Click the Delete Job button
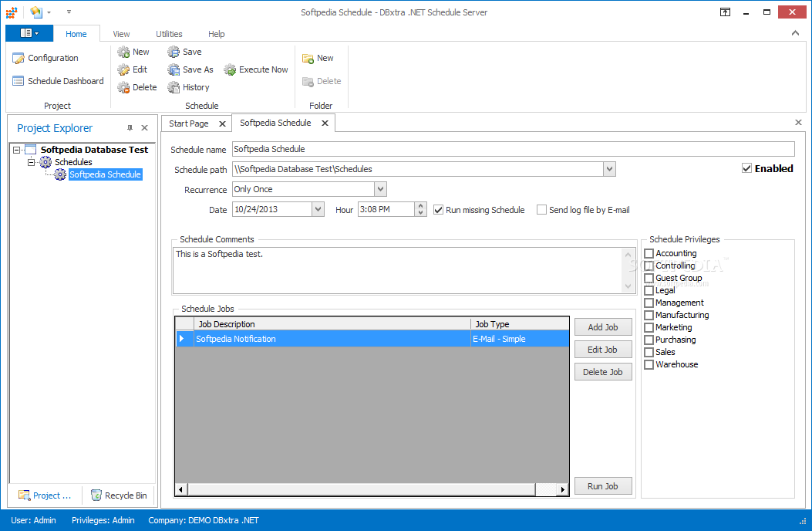 click(x=603, y=372)
